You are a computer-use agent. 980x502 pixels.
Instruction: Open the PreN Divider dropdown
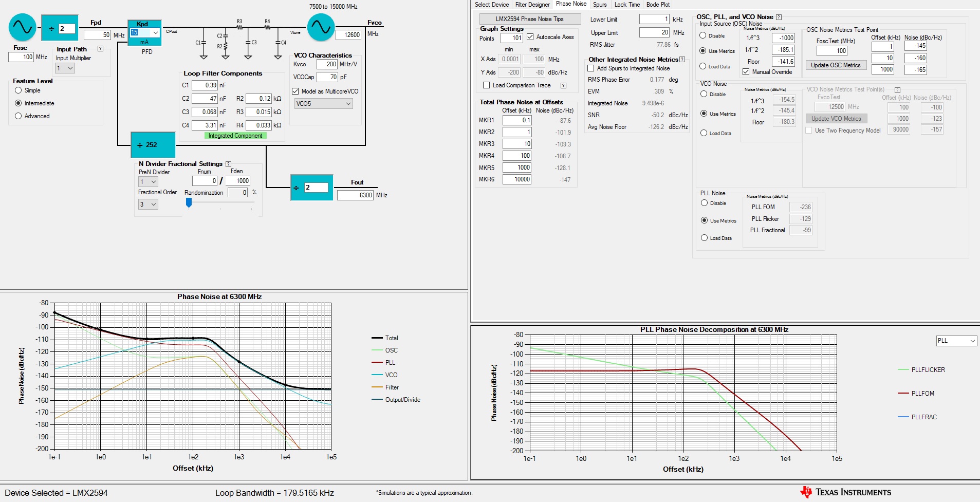click(x=148, y=182)
